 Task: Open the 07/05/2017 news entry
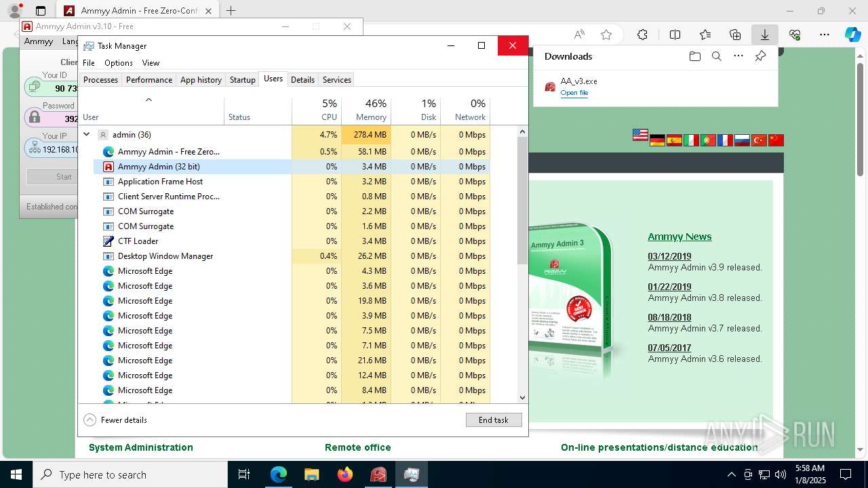(669, 348)
